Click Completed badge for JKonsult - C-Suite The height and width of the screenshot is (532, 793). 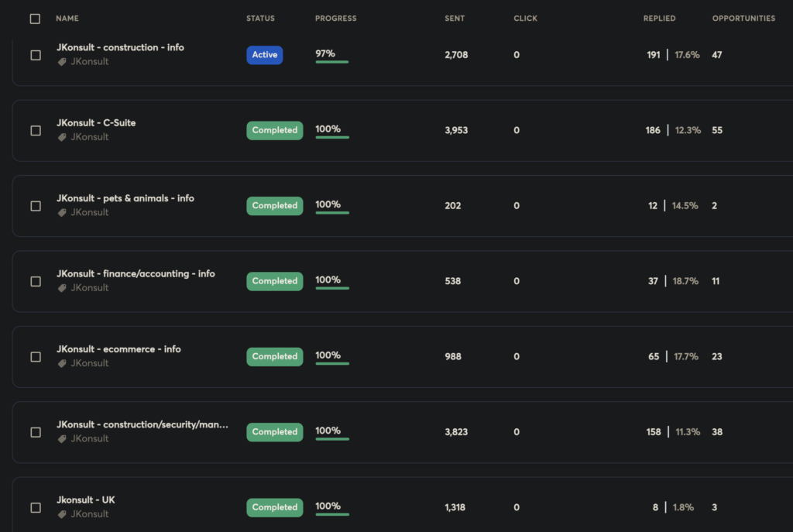(275, 131)
